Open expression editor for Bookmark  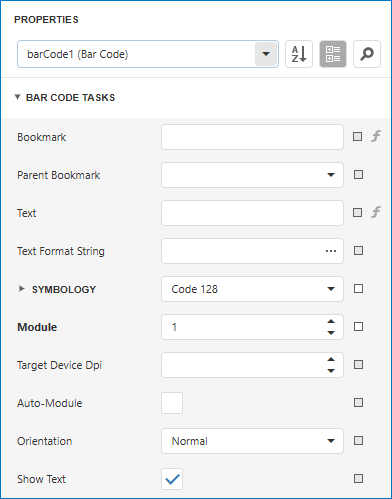point(376,136)
